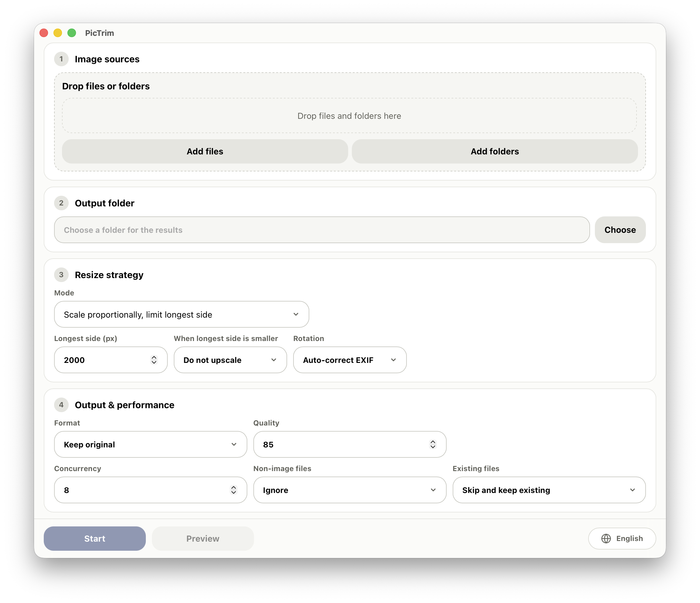700x603 pixels.
Task: Click the Longest side stepper arrows
Action: (154, 360)
